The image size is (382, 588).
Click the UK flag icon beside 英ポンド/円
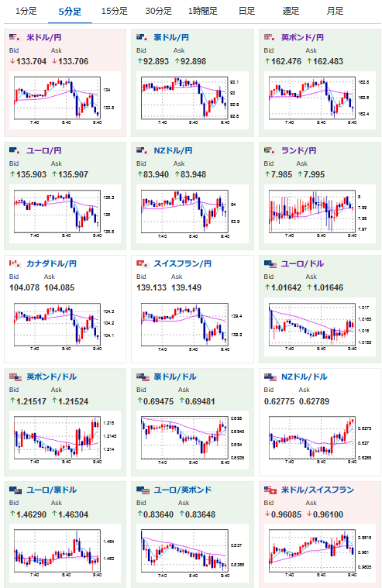tap(270, 37)
